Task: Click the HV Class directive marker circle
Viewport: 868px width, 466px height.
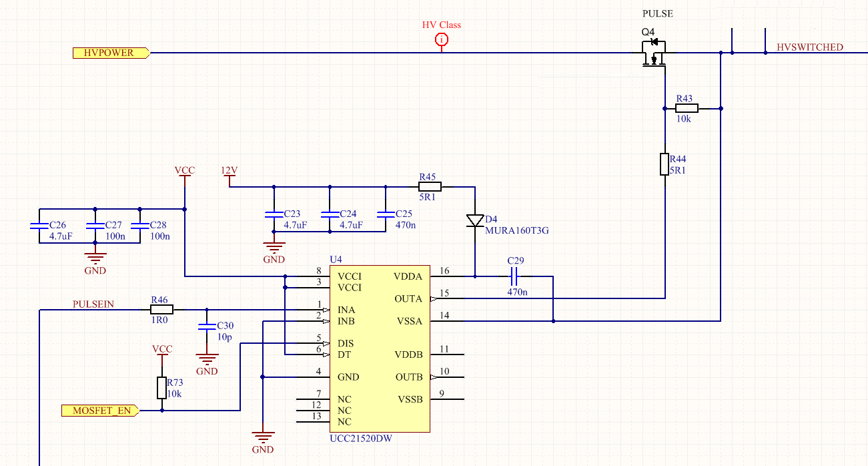Action: pyautogui.click(x=442, y=39)
